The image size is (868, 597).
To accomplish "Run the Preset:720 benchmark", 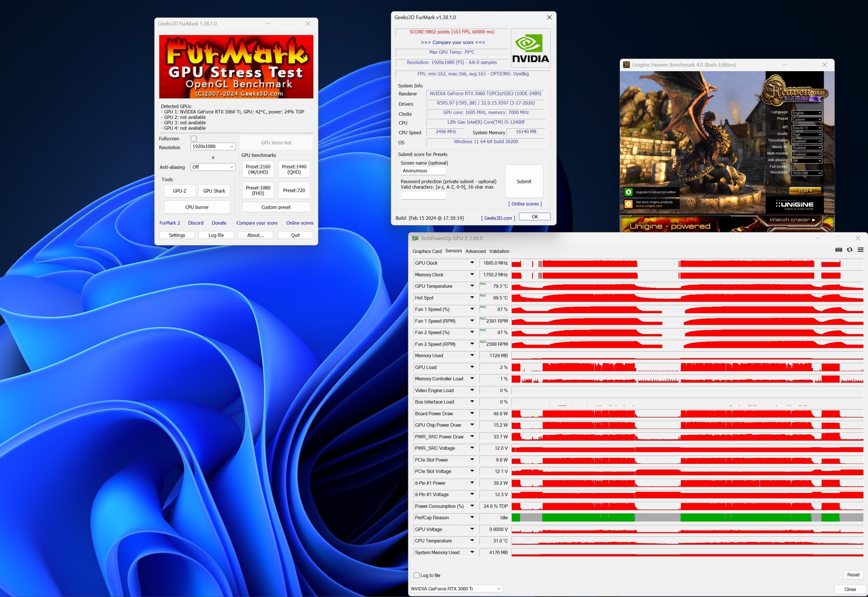I will 294,190.
